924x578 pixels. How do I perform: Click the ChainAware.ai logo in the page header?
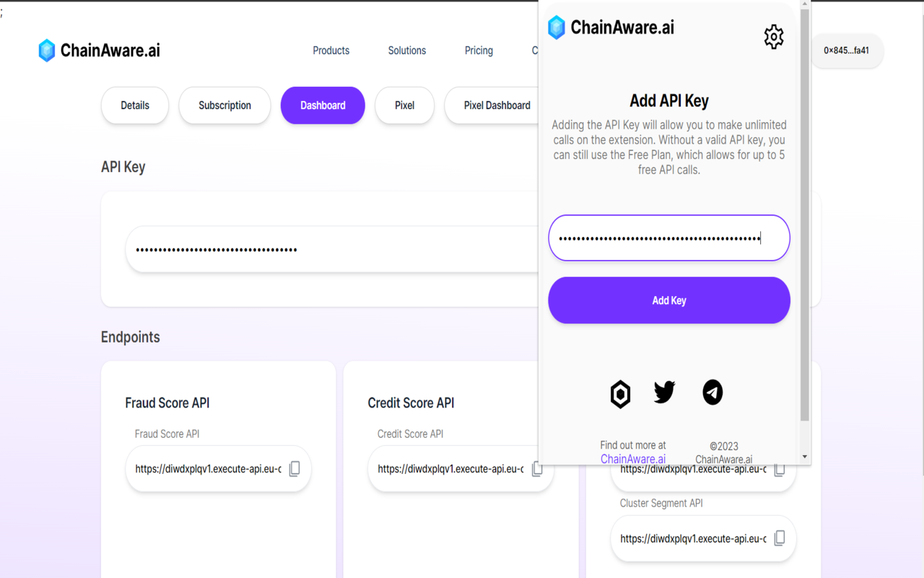click(x=99, y=50)
